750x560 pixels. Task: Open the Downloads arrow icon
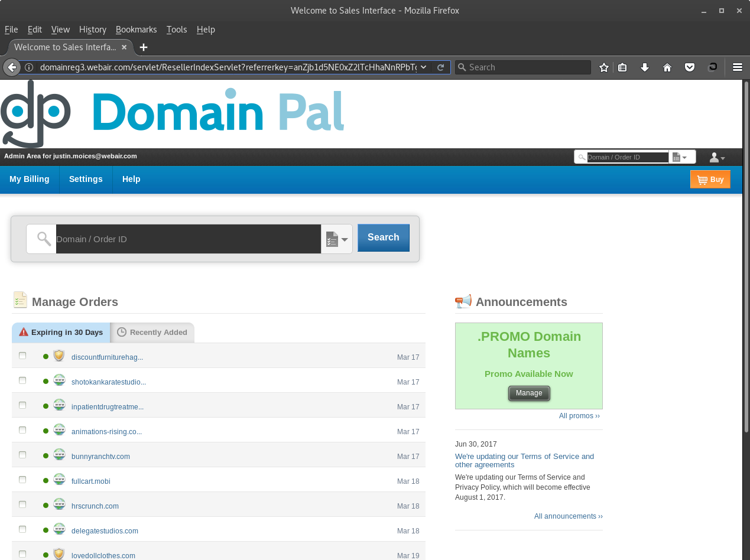(645, 67)
